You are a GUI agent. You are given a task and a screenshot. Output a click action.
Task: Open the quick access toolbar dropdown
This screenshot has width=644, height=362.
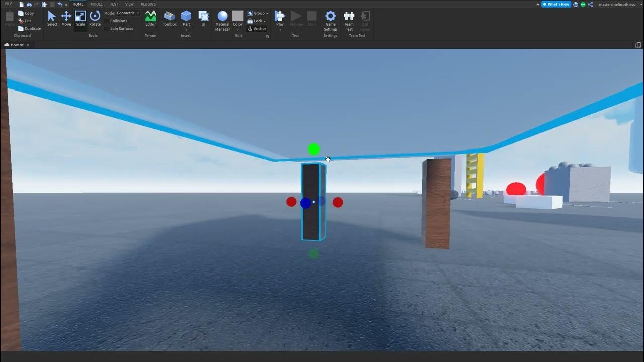pyautogui.click(x=66, y=5)
